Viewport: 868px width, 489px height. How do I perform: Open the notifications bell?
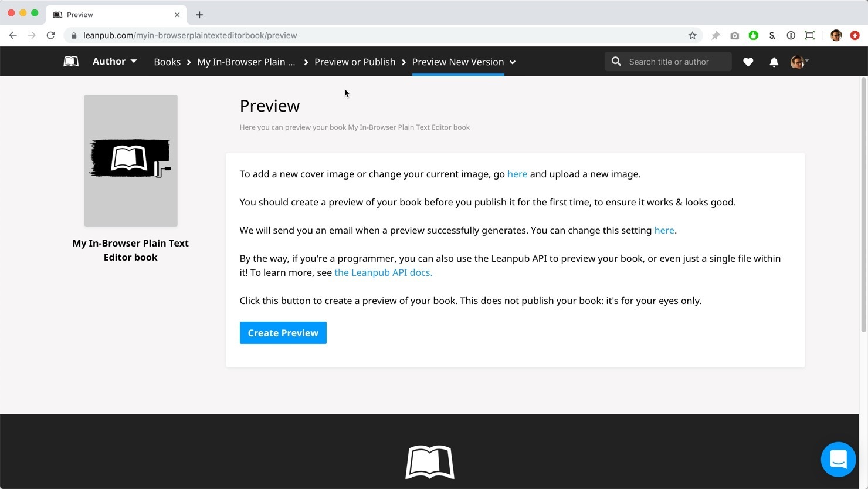point(774,62)
